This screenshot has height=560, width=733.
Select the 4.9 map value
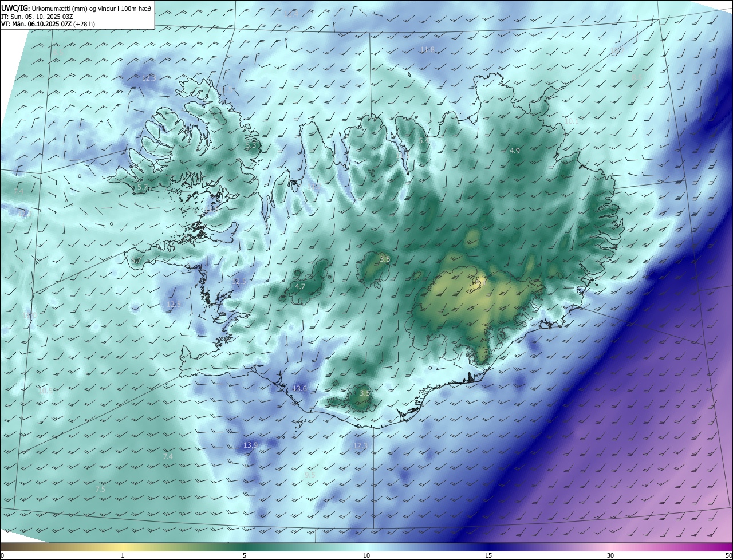[514, 151]
